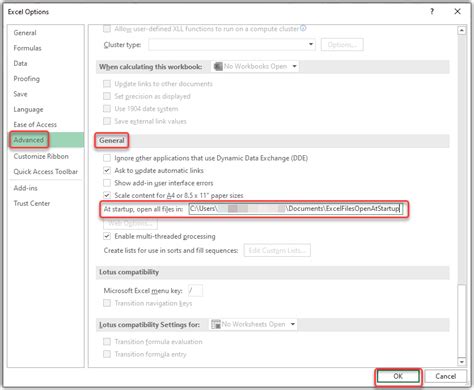
Task: Open the Ease of Access category
Action: pos(35,125)
